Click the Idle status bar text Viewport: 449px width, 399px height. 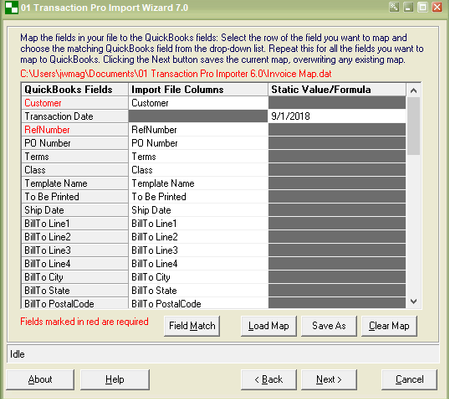17,354
